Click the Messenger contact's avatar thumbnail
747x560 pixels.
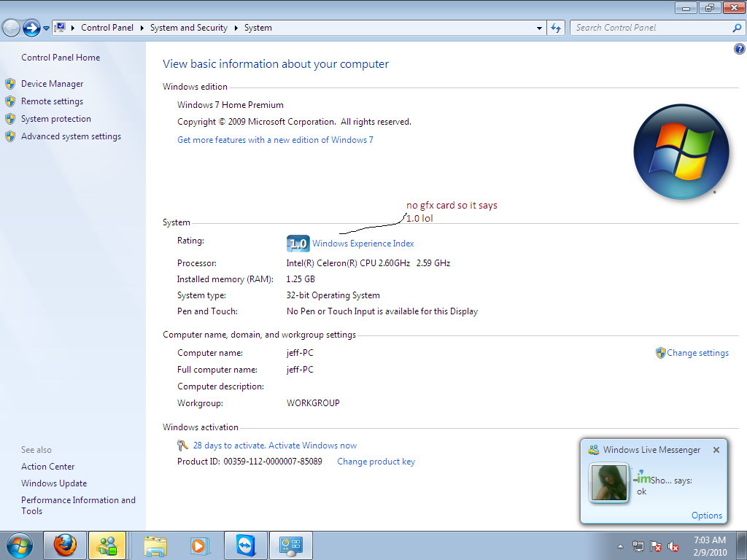(609, 482)
